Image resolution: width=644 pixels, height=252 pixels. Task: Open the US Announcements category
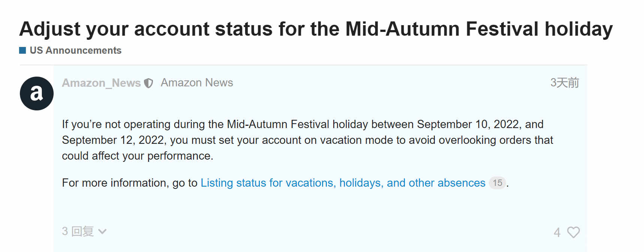pyautogui.click(x=75, y=50)
